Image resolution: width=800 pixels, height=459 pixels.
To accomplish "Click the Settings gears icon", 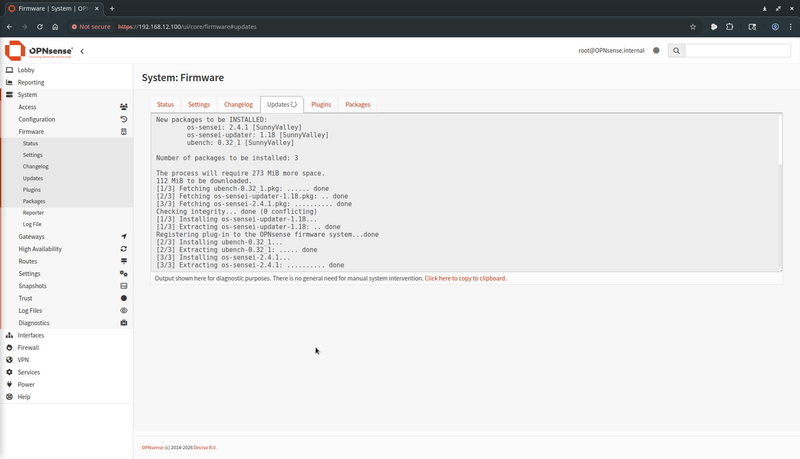I will [x=123, y=274].
